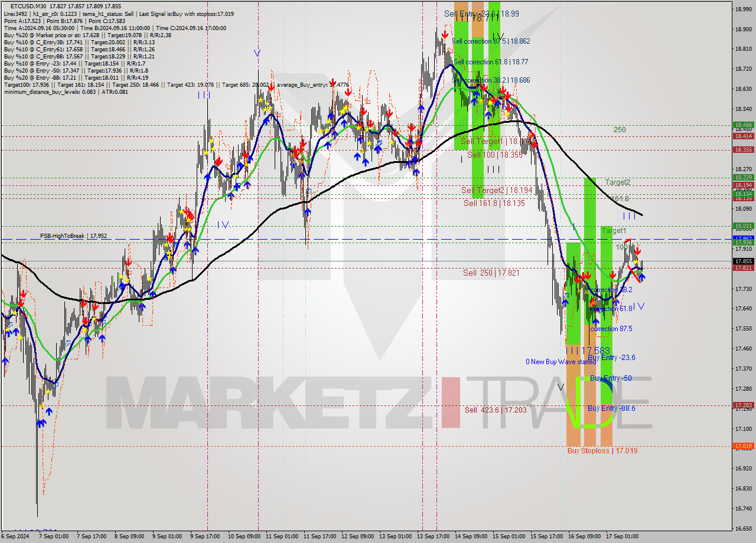The image size is (756, 543).
Task: Click the 'I I I 17.583' wave label
Action: point(588,351)
